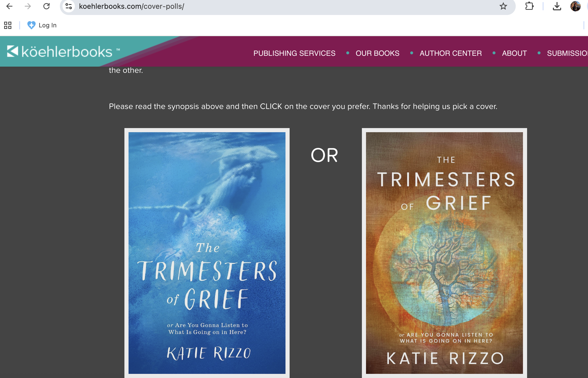The image size is (588, 378).
Task: Click the 'OR' text between covers
Action: tap(324, 155)
